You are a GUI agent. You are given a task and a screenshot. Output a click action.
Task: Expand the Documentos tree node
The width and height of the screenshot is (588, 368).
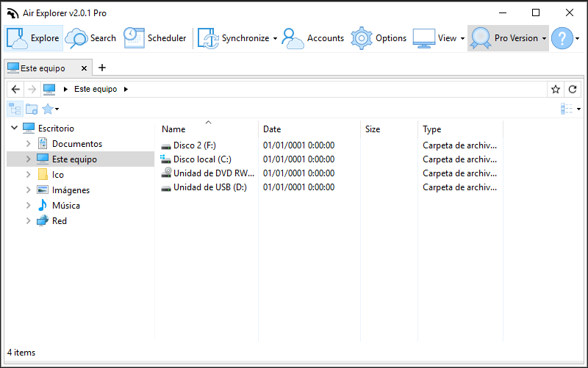29,144
